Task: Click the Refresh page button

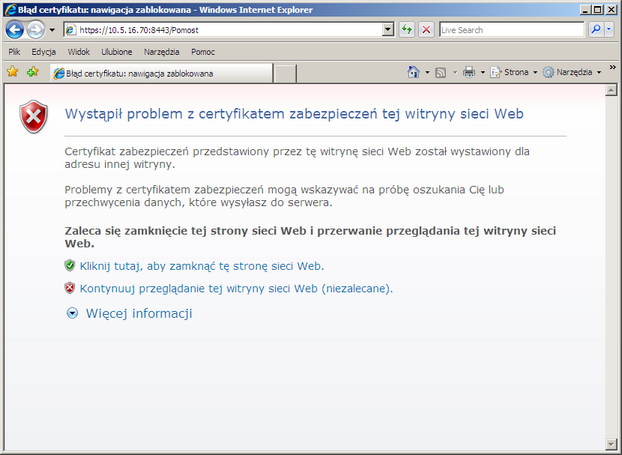Action: pyautogui.click(x=407, y=30)
